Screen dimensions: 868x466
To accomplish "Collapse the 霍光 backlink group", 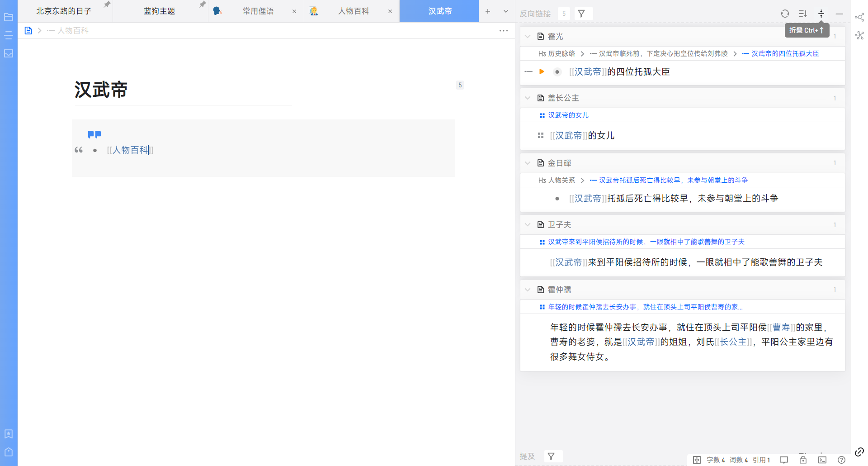I will pos(528,36).
